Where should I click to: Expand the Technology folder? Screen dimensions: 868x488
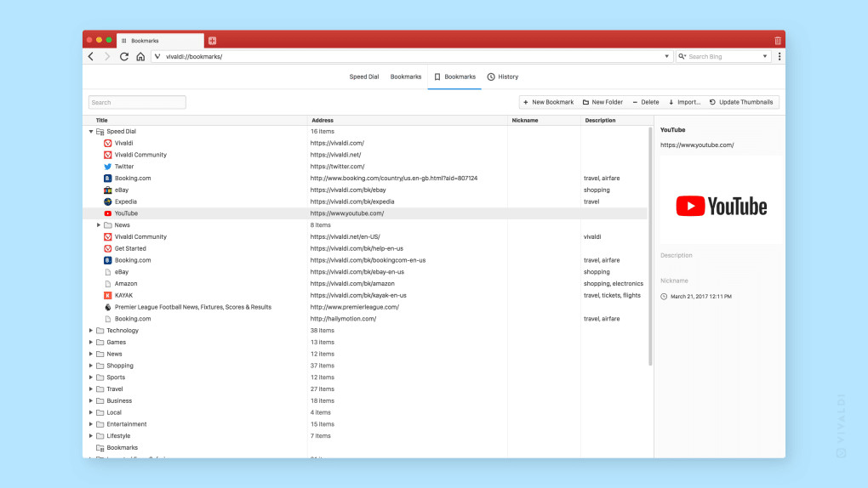[91, 331]
